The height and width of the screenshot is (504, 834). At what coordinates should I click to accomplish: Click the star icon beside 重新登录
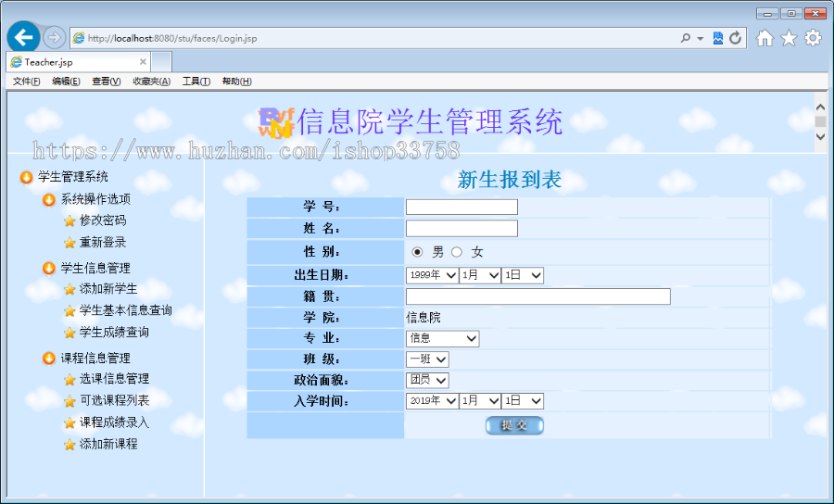point(69,243)
